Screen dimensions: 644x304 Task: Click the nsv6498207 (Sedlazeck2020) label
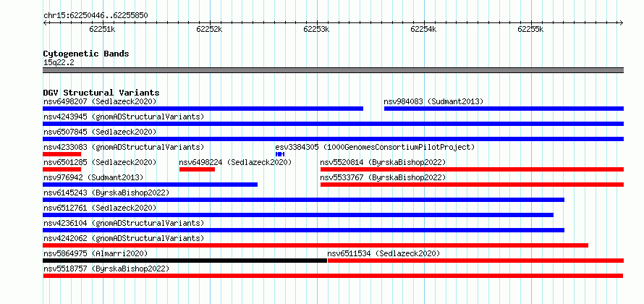click(x=100, y=101)
